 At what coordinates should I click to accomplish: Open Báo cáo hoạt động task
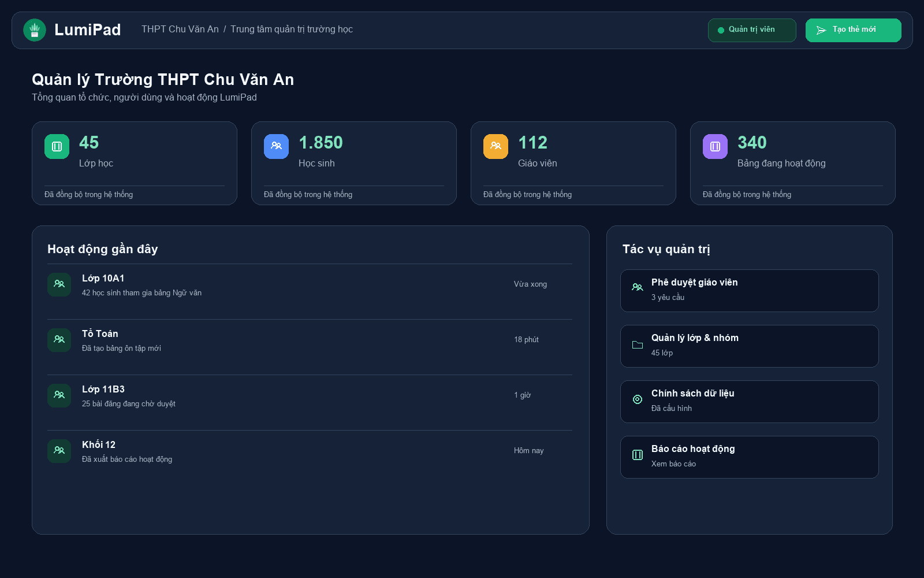click(750, 457)
